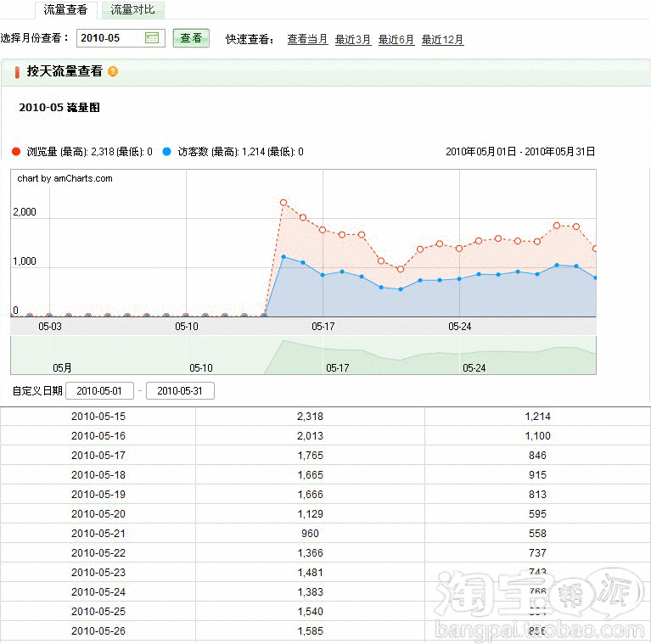
Task: Click the visitor count value 1,100
Action: coord(537,436)
